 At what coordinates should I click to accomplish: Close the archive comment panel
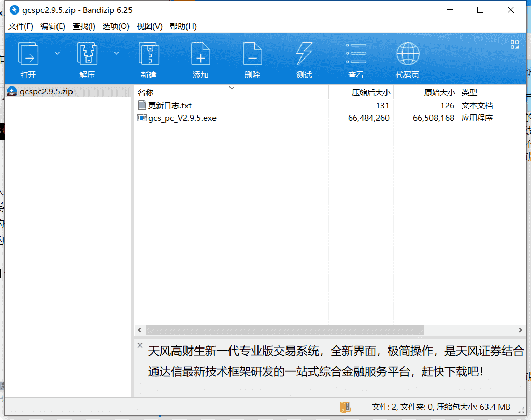140,345
